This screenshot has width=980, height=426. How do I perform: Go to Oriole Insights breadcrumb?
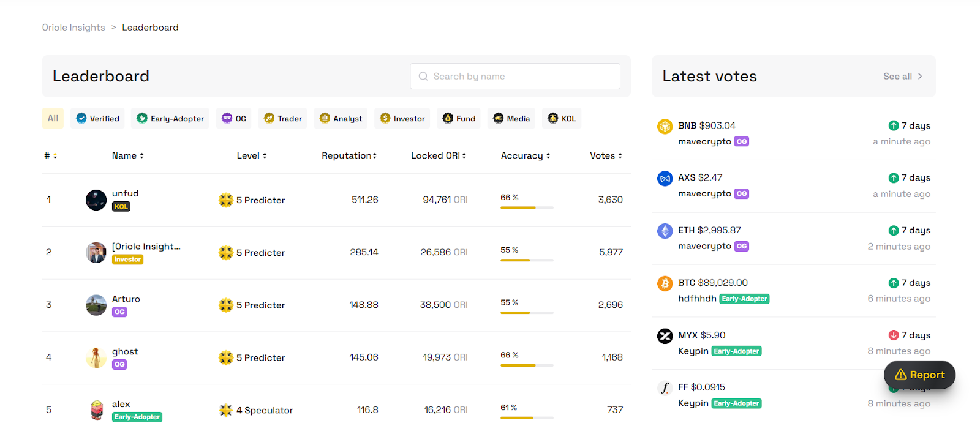coord(73,28)
